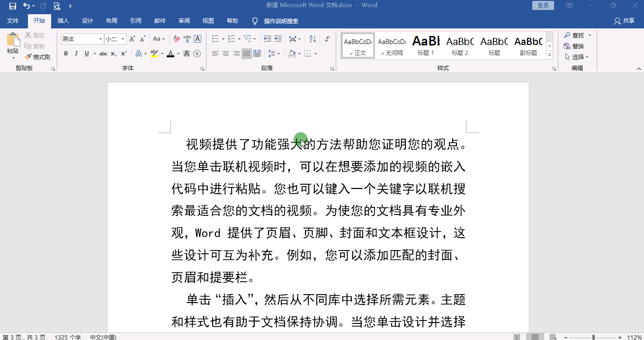
Task: Click the Sort A-Z icon
Action: click(313, 39)
